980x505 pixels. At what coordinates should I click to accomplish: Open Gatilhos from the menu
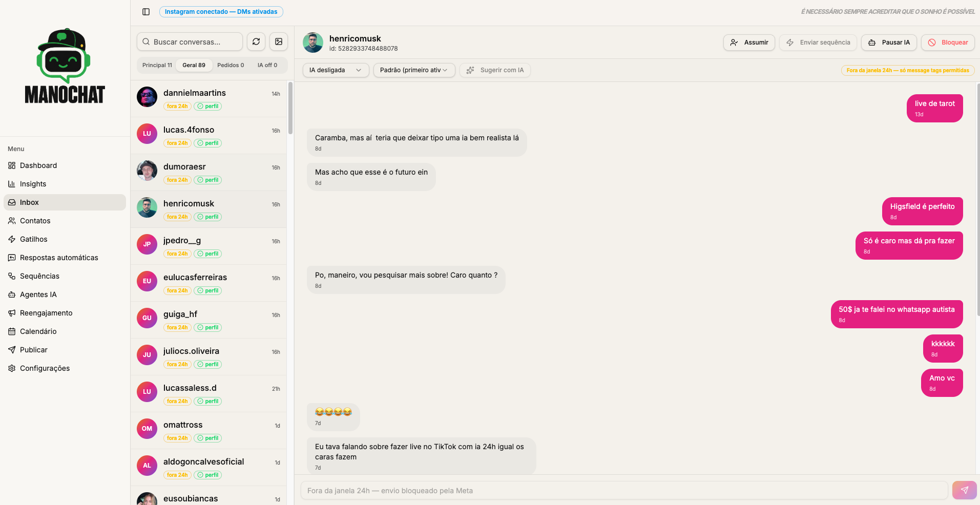click(x=65, y=239)
